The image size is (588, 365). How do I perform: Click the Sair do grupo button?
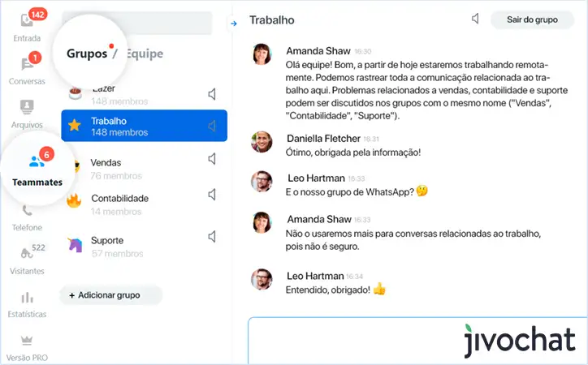click(532, 19)
